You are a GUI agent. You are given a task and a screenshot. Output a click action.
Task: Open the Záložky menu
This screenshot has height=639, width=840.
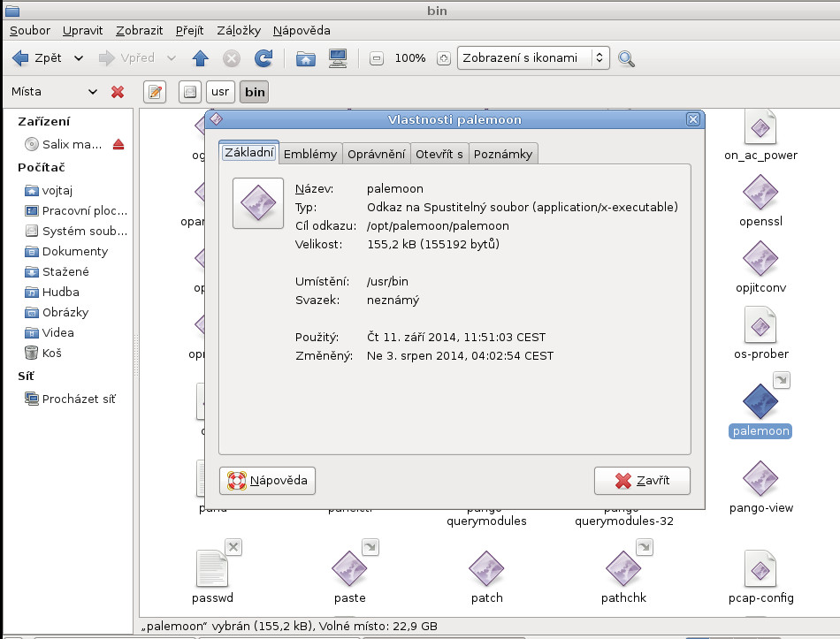(x=239, y=30)
